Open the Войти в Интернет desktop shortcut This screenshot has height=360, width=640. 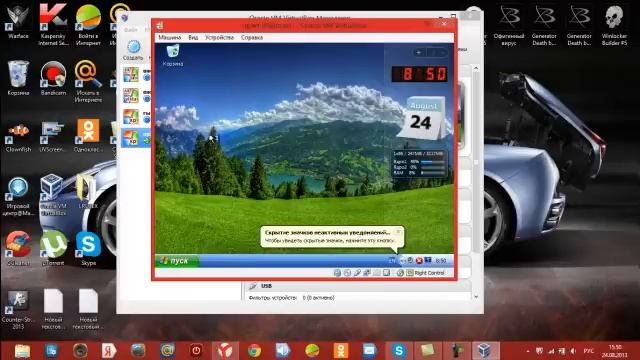coord(88,24)
